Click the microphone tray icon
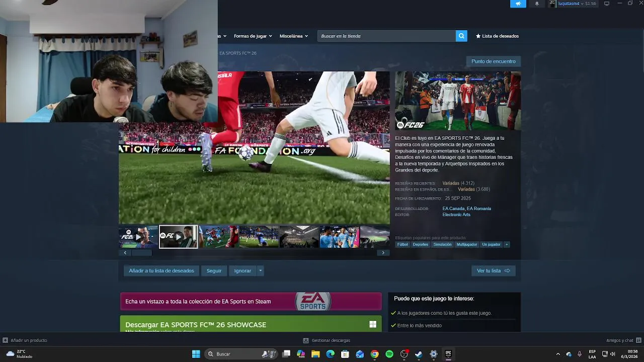Viewport: 644px width, 362px height. tap(580, 354)
